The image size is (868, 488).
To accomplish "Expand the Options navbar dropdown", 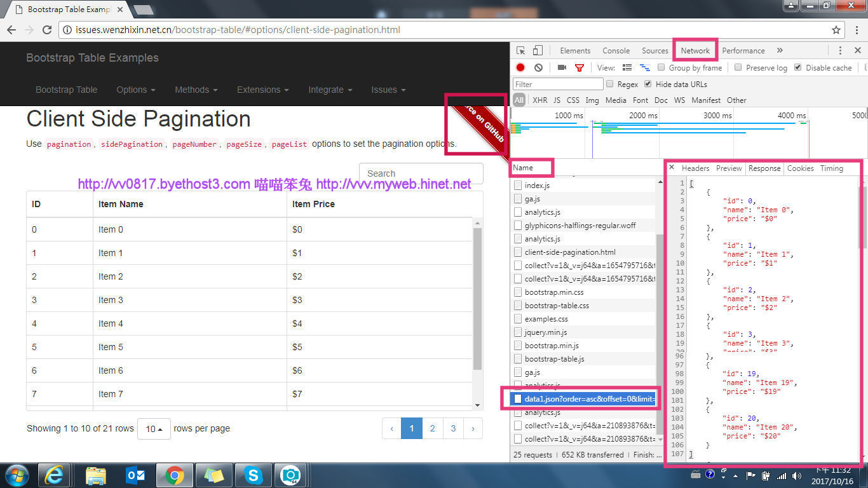I will click(x=135, y=90).
